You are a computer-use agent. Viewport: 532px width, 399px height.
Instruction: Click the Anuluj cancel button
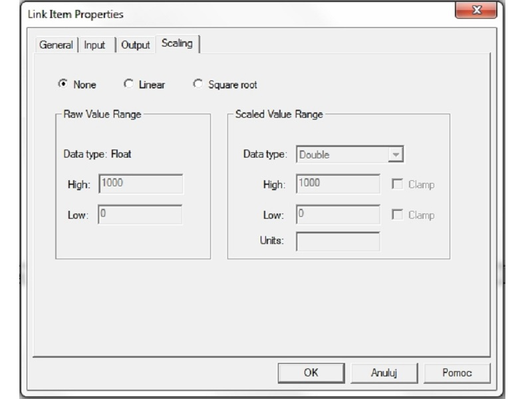click(384, 373)
